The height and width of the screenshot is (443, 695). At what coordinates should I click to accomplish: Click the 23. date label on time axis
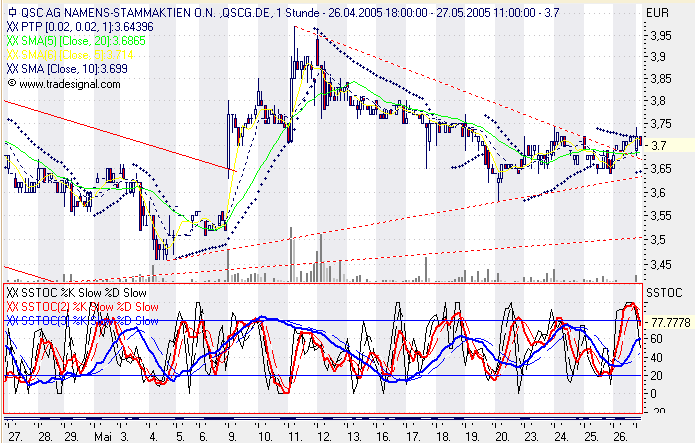pos(531,437)
